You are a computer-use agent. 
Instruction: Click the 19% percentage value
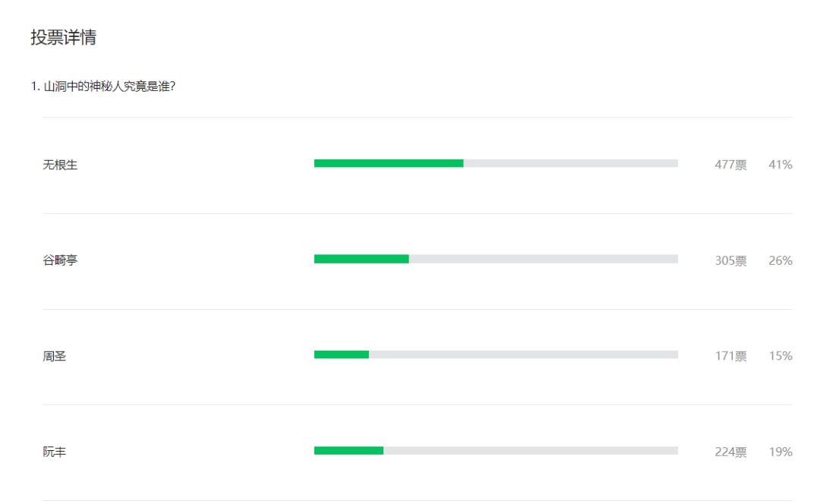pyautogui.click(x=781, y=452)
